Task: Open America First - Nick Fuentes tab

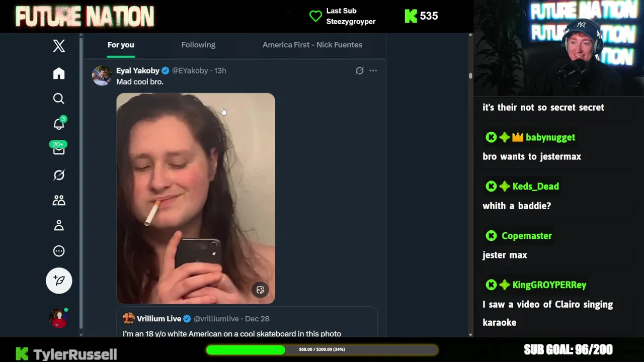Action: pos(312,45)
